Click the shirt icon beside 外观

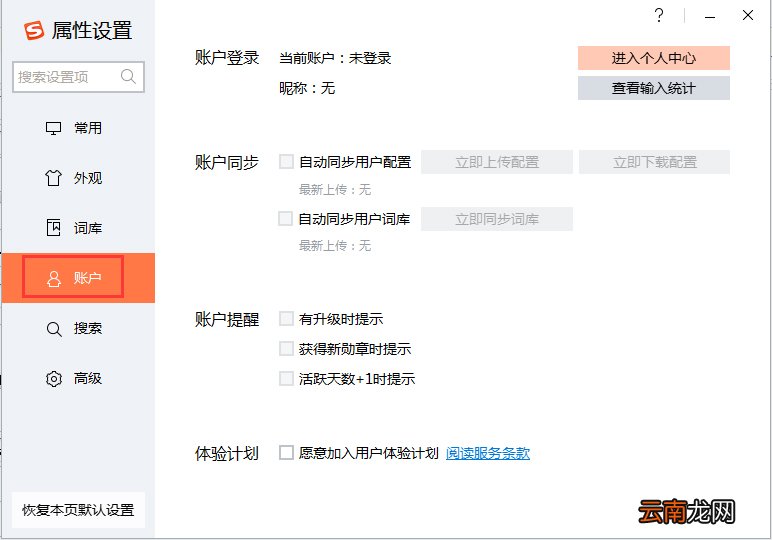(x=53, y=178)
